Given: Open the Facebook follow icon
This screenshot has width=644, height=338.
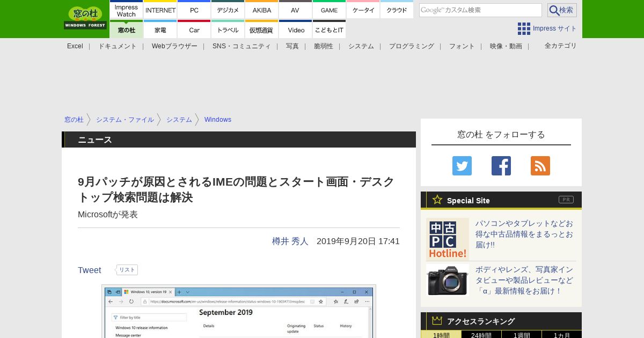Looking at the screenshot, I should (x=501, y=166).
